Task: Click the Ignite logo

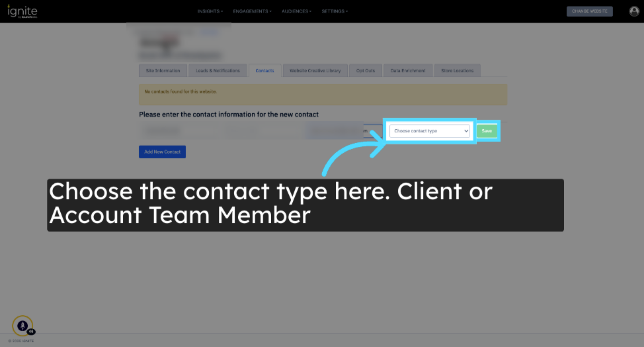Action: pyautogui.click(x=22, y=11)
